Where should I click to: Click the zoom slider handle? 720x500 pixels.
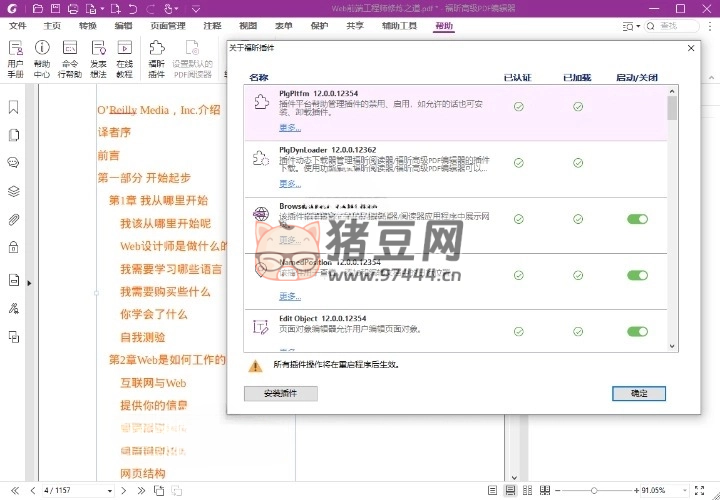point(594,490)
